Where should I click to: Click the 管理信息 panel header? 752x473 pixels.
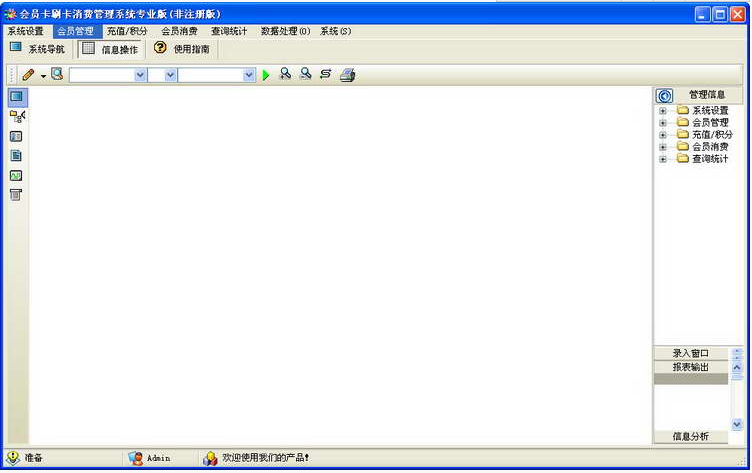point(707,95)
